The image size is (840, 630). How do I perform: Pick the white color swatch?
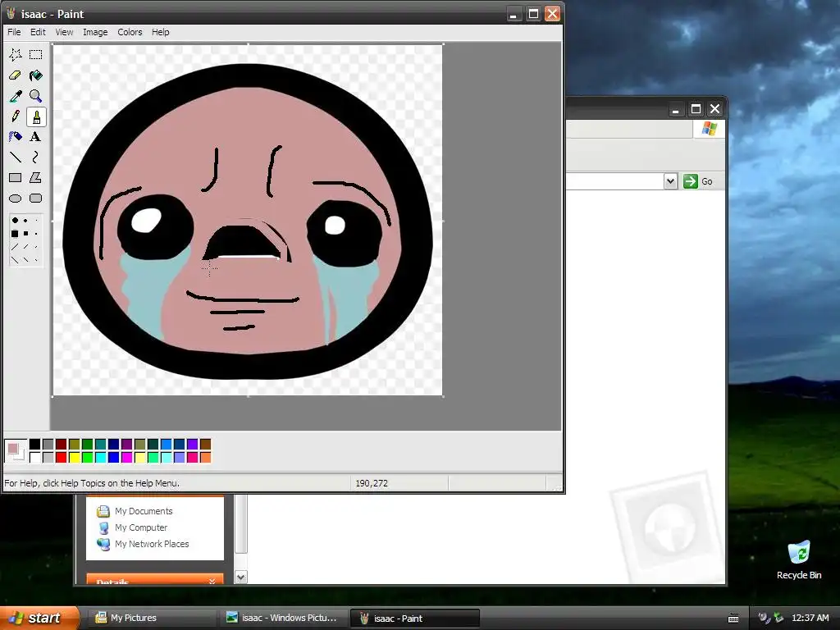click(x=34, y=457)
